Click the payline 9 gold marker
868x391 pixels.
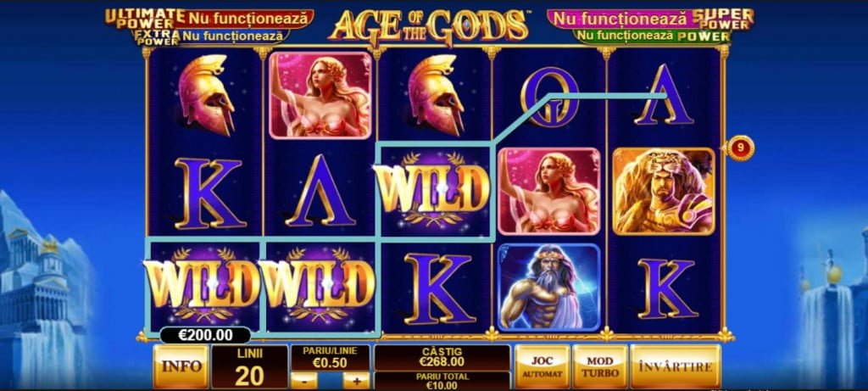[x=740, y=148]
